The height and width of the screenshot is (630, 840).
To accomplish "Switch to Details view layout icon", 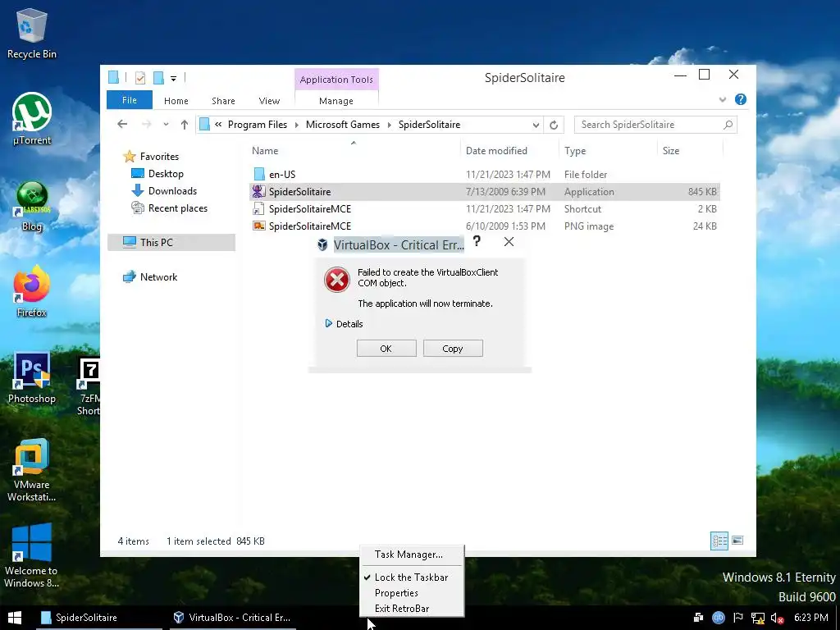I will tap(719, 541).
